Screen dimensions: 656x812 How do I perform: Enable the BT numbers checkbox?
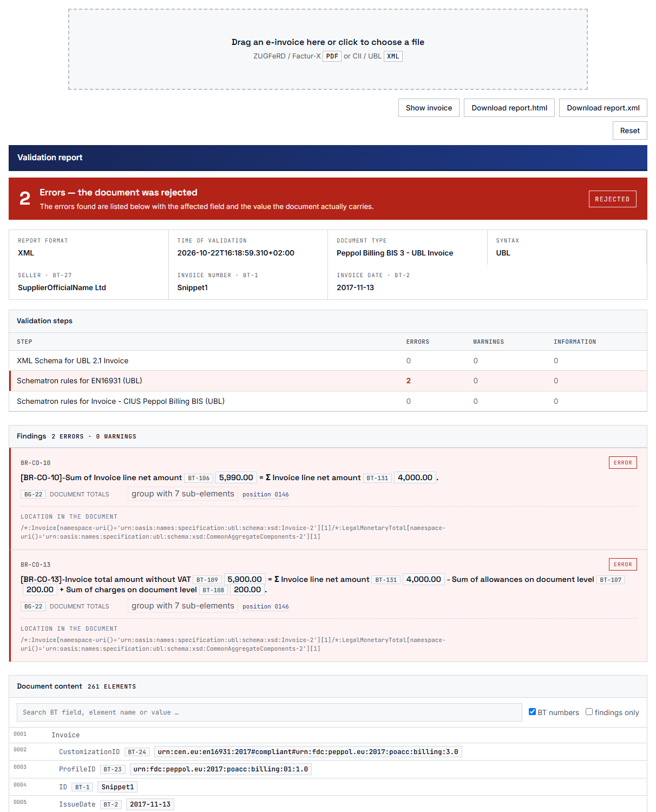tap(532, 712)
